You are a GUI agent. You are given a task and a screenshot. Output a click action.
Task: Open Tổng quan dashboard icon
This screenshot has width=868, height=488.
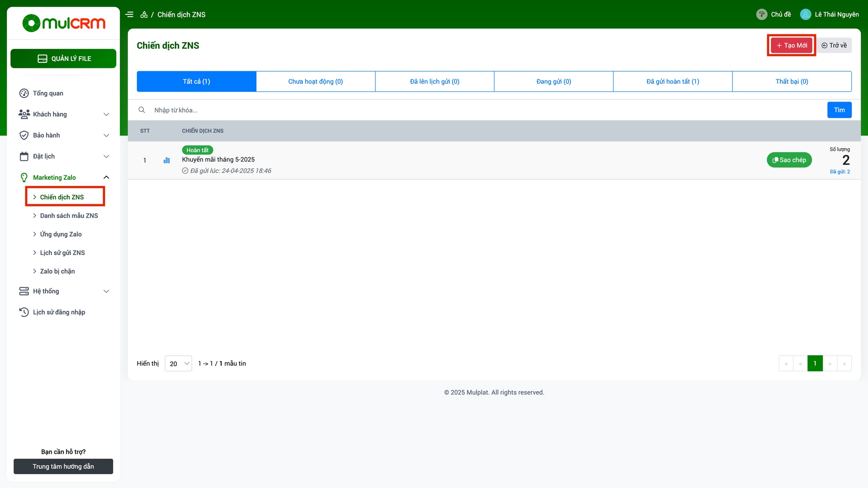coord(24,93)
